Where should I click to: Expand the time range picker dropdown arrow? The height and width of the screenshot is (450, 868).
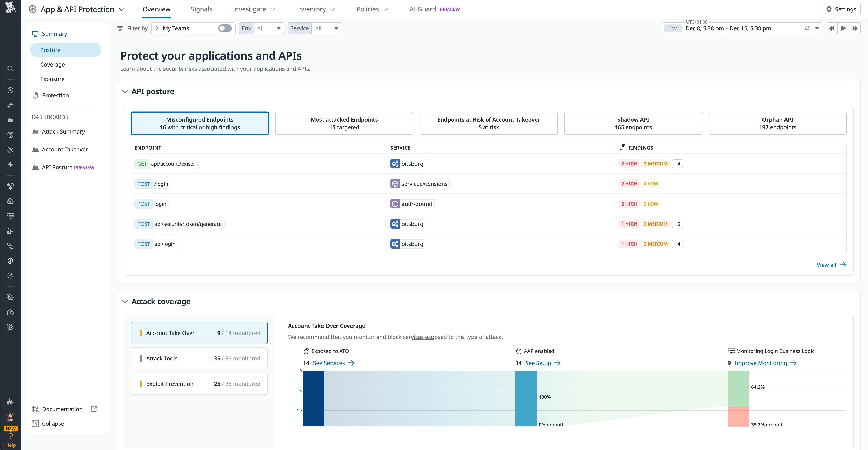coord(817,28)
